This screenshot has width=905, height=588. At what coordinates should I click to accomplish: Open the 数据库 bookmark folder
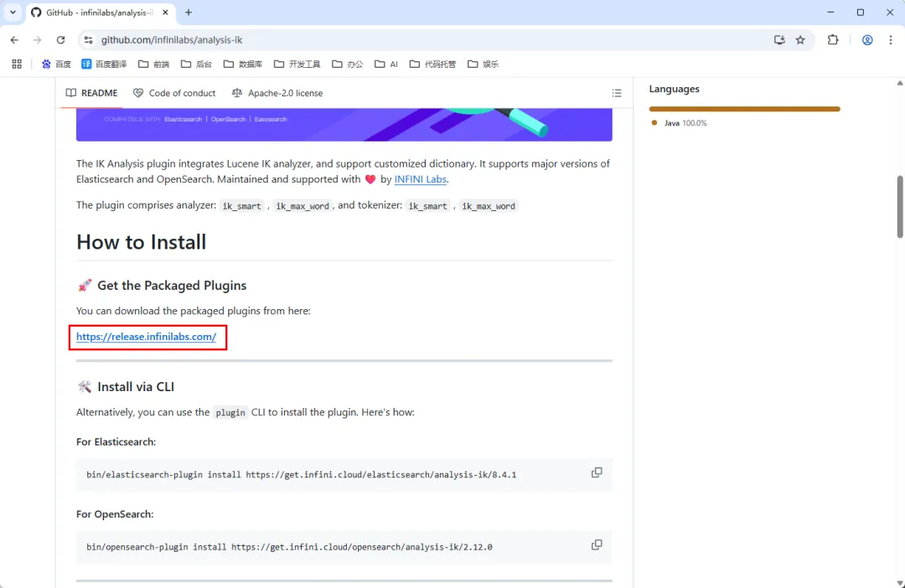click(243, 64)
